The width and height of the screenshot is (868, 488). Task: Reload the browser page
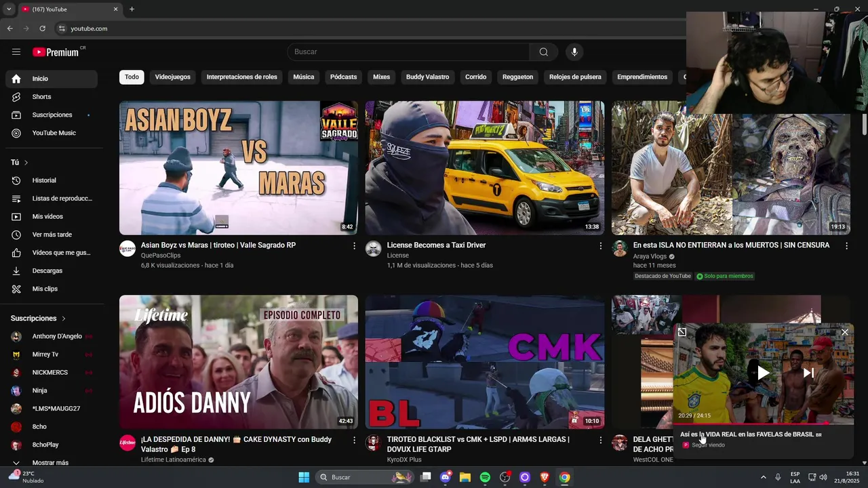(x=42, y=28)
